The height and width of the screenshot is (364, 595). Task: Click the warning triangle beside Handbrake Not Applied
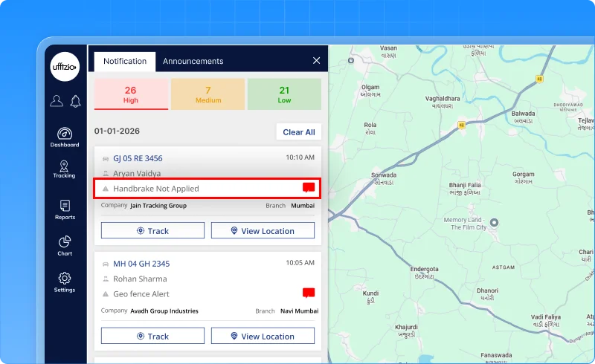tap(106, 189)
